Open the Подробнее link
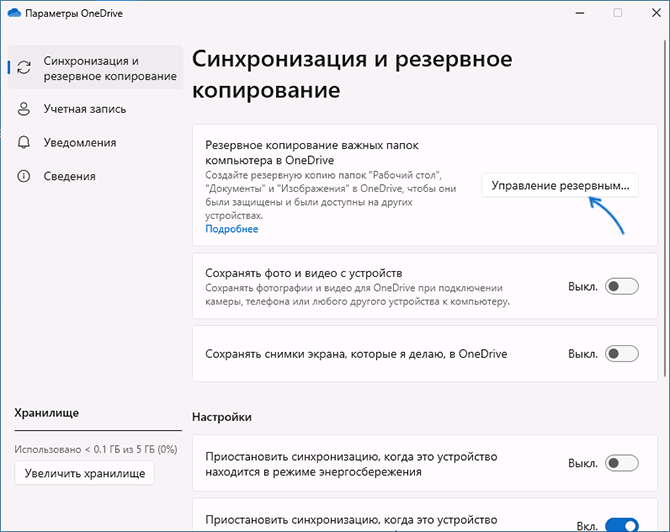The width and height of the screenshot is (670, 532). (232, 229)
